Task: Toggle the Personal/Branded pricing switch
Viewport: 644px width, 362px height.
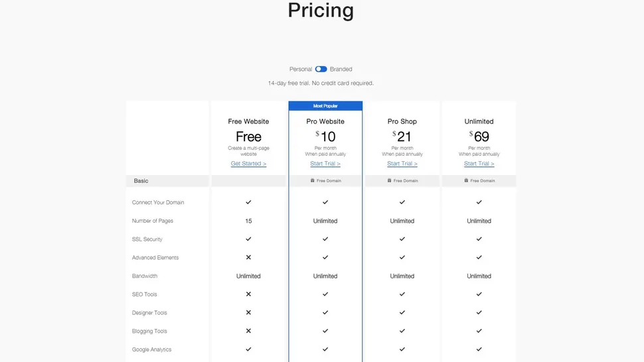Action: coord(321,69)
